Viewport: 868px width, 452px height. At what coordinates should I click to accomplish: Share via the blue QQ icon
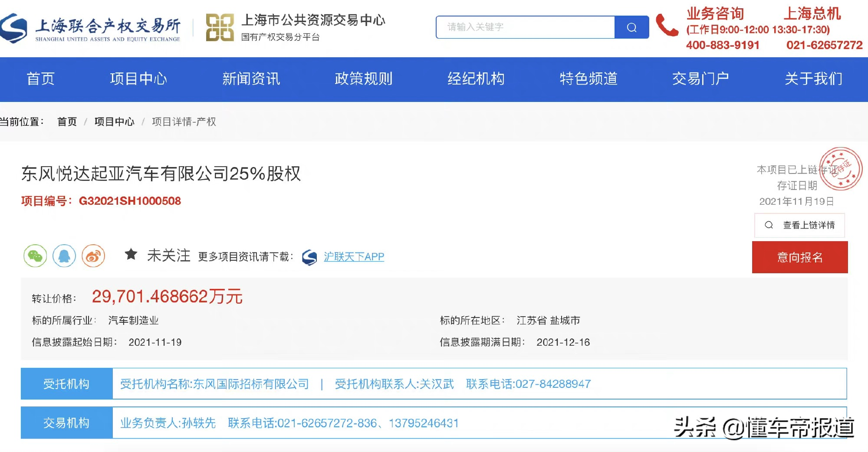pos(64,256)
